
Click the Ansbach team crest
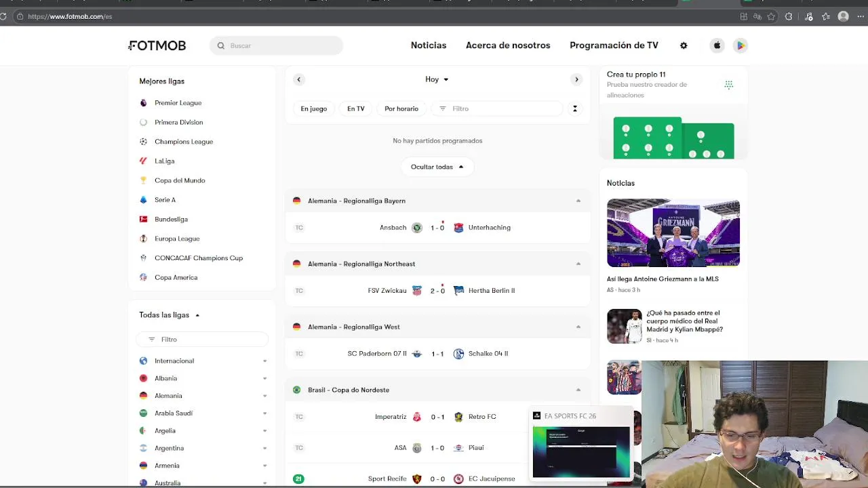417,228
